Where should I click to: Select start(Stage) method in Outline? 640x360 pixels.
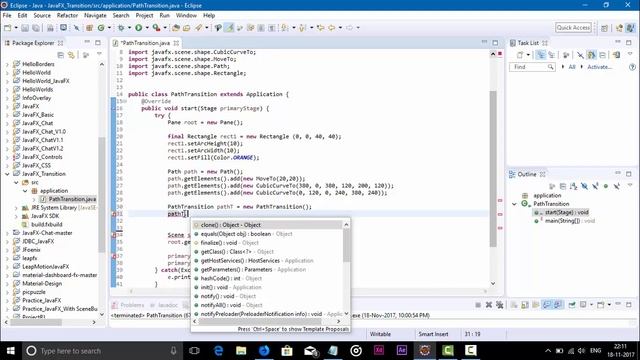(x=562, y=212)
